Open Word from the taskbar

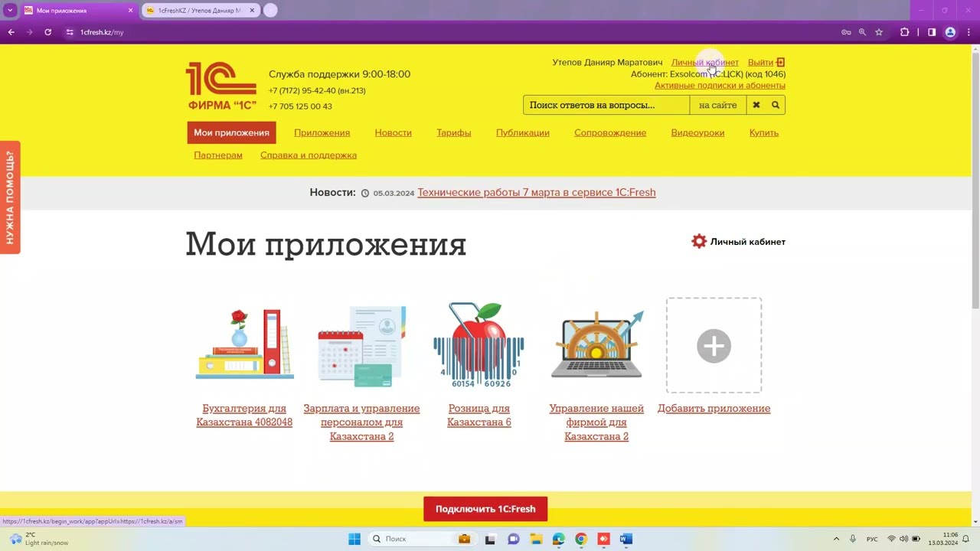[x=626, y=539]
